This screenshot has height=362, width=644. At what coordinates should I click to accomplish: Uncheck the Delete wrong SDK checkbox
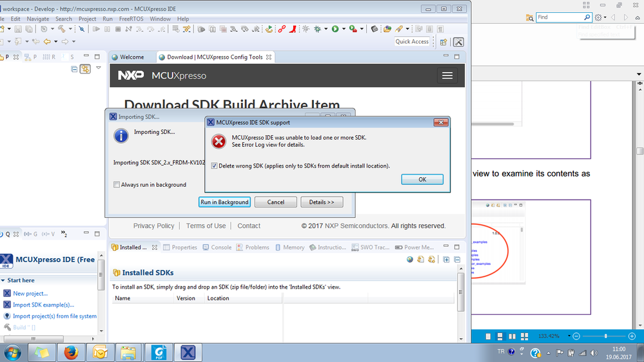214,166
